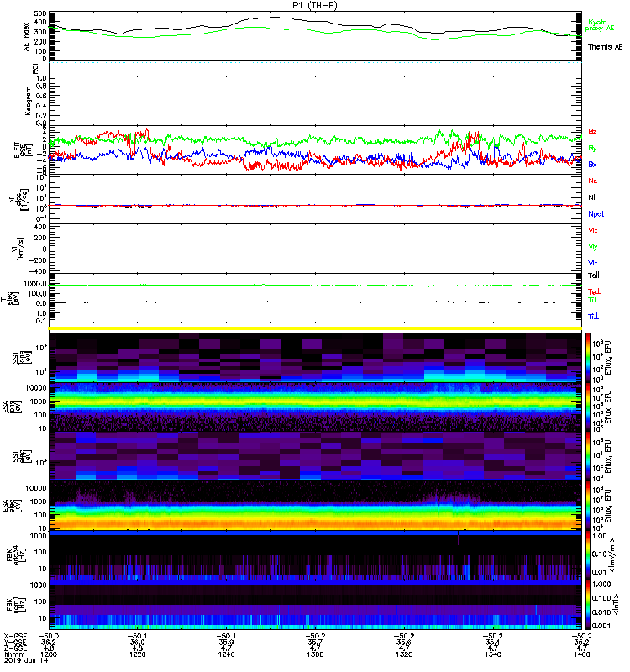Click the red "Viz" velocity legend label

pyautogui.click(x=593, y=230)
